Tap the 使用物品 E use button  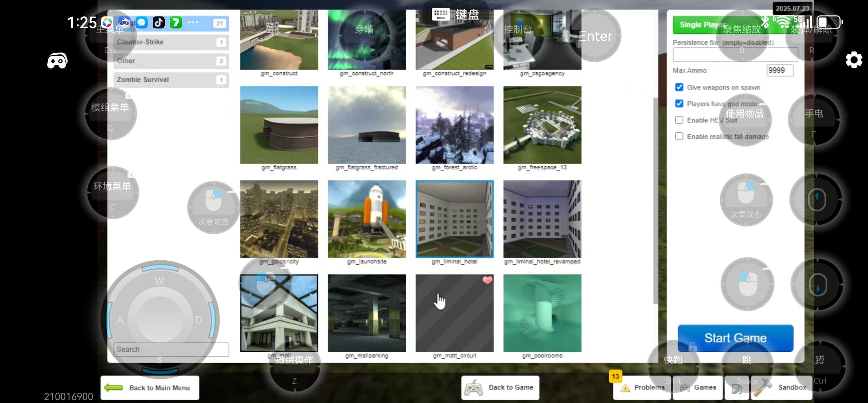coord(745,120)
